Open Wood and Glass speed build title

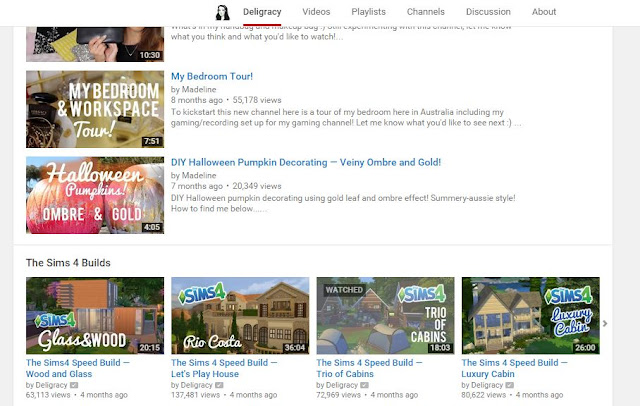coord(78,368)
